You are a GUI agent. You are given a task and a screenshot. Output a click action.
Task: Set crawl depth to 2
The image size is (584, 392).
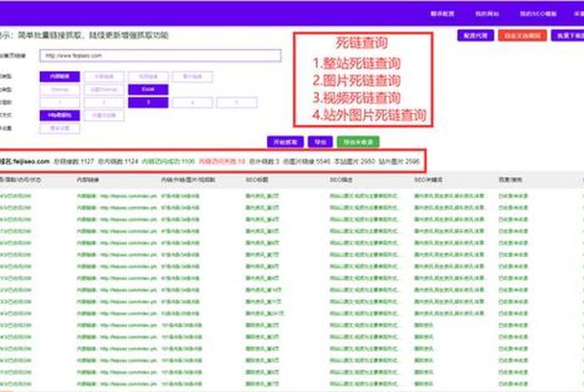(104, 103)
